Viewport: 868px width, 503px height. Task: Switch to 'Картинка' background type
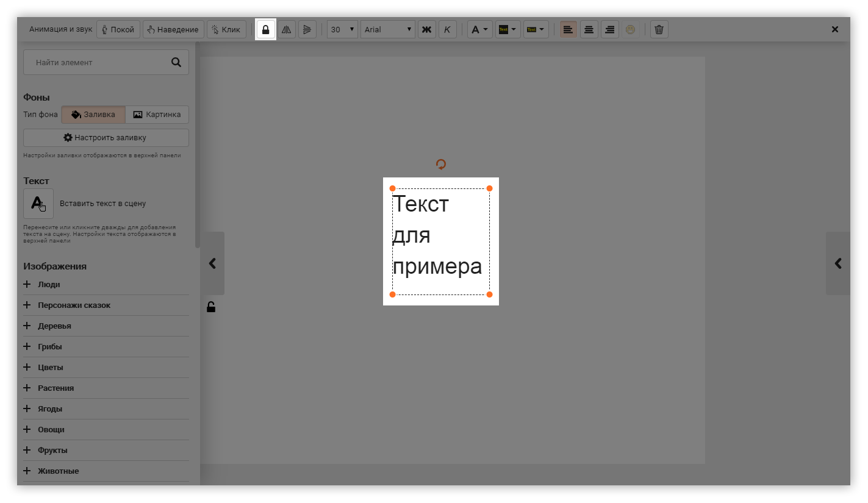tap(157, 115)
